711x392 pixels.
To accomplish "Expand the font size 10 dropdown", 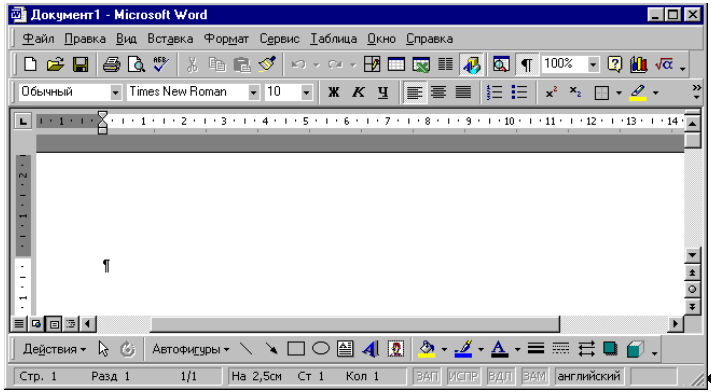I will [x=307, y=93].
